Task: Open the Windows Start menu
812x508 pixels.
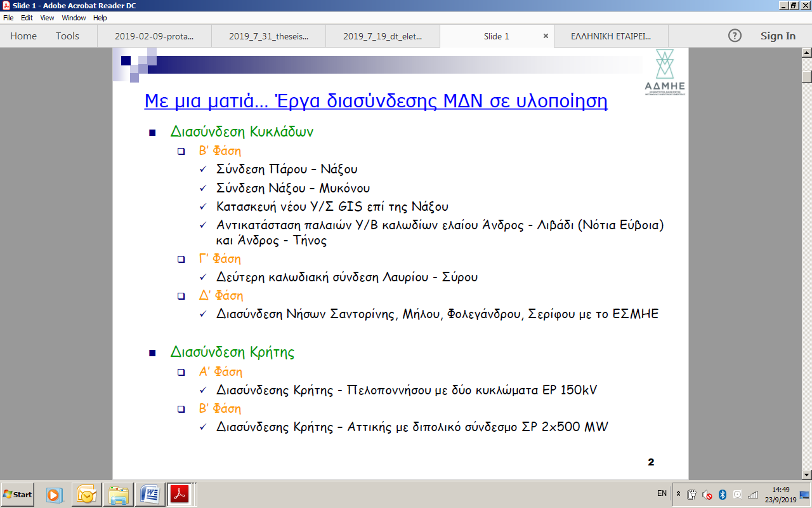Action: tap(17, 494)
